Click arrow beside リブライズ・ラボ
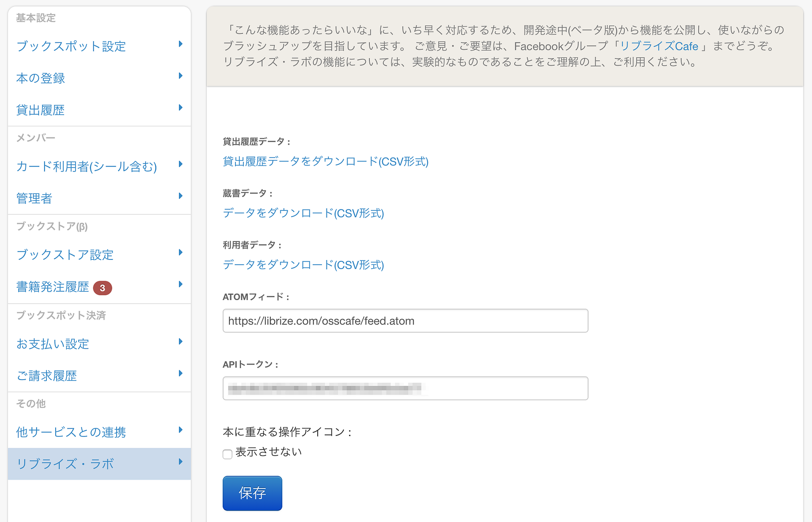 point(181,461)
